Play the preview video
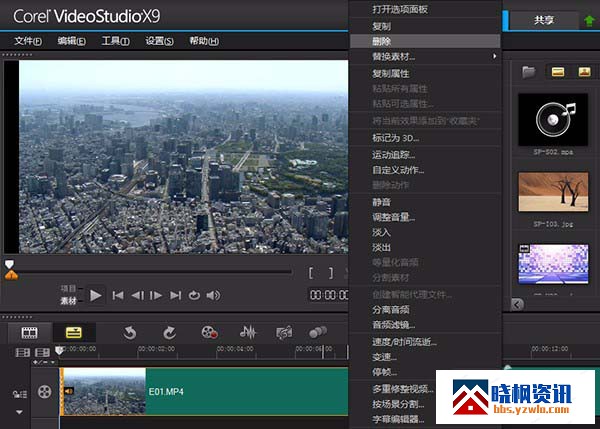Image resolution: width=600 pixels, height=429 pixels. [x=95, y=295]
